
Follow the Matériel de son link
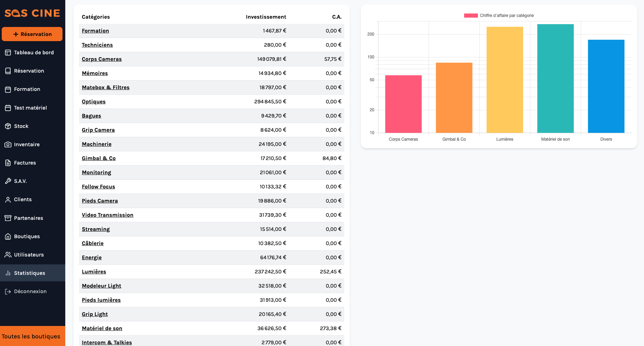tap(102, 328)
